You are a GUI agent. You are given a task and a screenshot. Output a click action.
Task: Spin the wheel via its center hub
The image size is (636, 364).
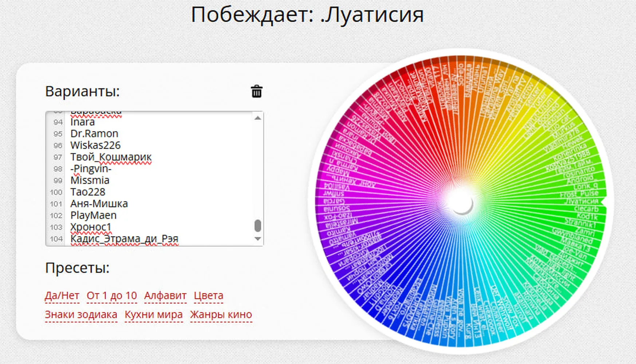click(461, 202)
